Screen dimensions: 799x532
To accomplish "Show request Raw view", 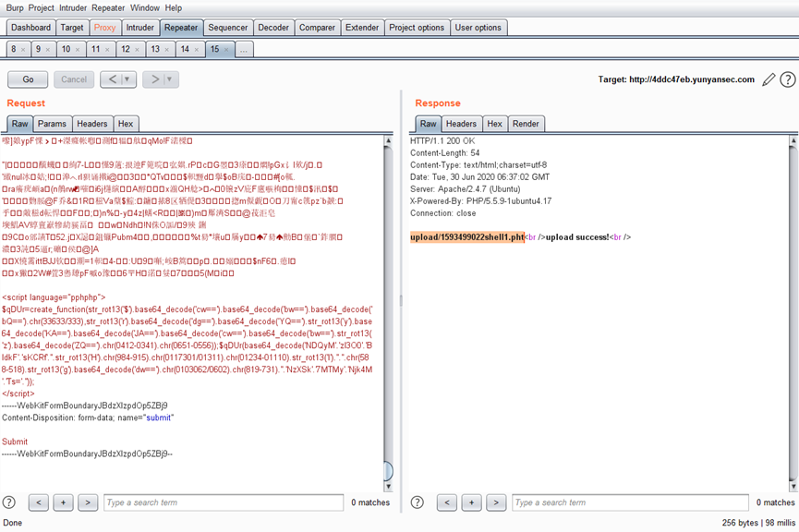I will pos(20,124).
